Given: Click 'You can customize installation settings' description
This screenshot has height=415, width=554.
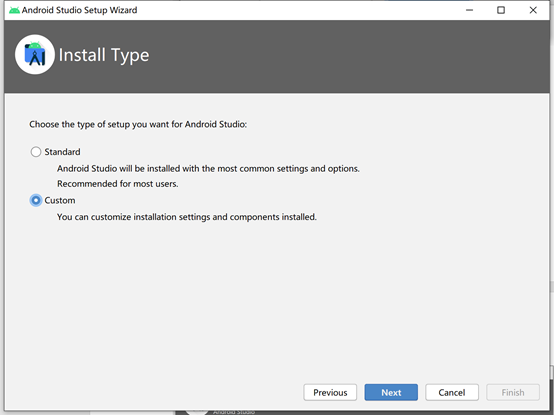Looking at the screenshot, I should point(187,217).
